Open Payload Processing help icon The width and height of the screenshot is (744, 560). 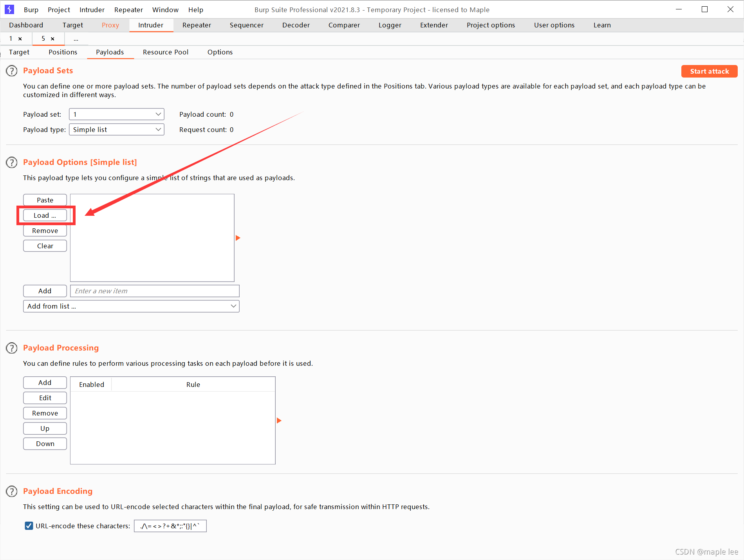(x=12, y=348)
